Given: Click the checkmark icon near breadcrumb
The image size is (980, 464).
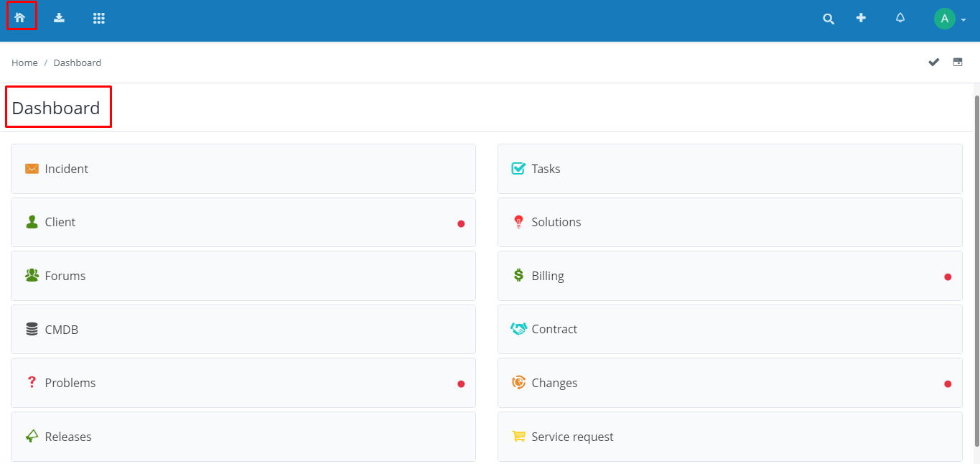Looking at the screenshot, I should [933, 62].
